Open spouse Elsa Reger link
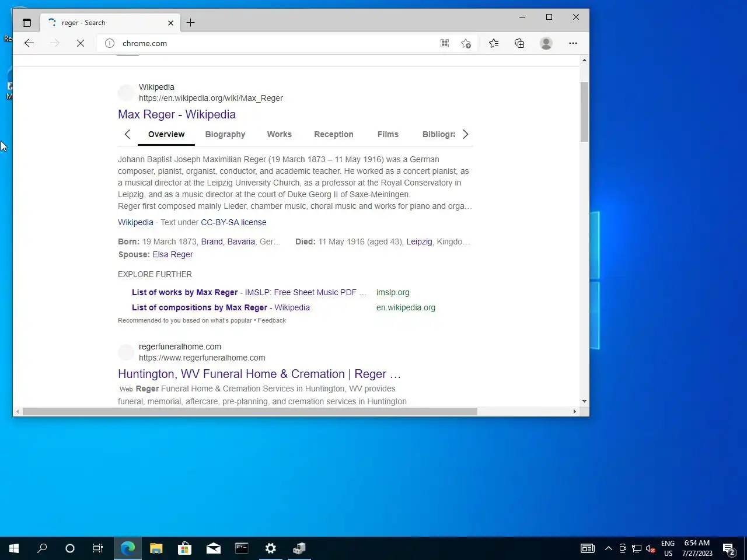 (173, 254)
